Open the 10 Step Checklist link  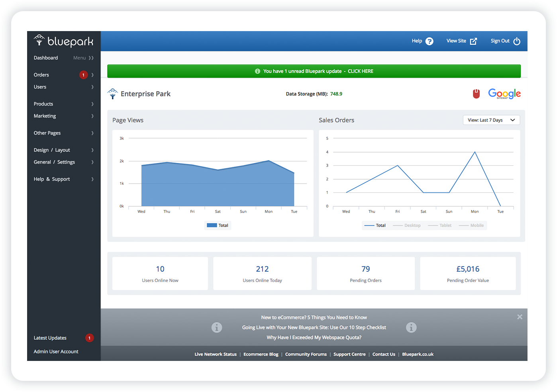[x=314, y=327]
